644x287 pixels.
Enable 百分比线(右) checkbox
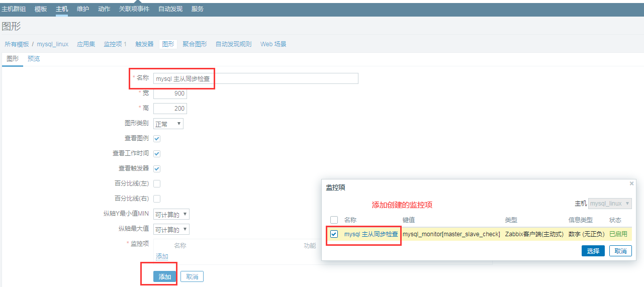coord(157,199)
